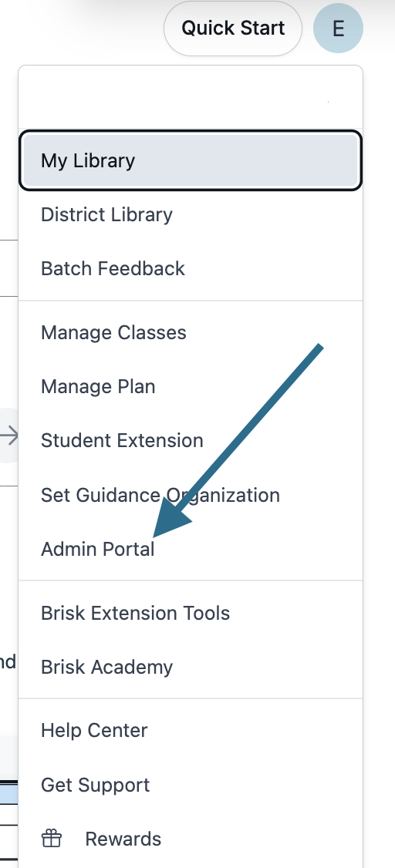The image size is (395, 868).
Task: Open Student Extension entry
Action: pyautogui.click(x=191, y=441)
